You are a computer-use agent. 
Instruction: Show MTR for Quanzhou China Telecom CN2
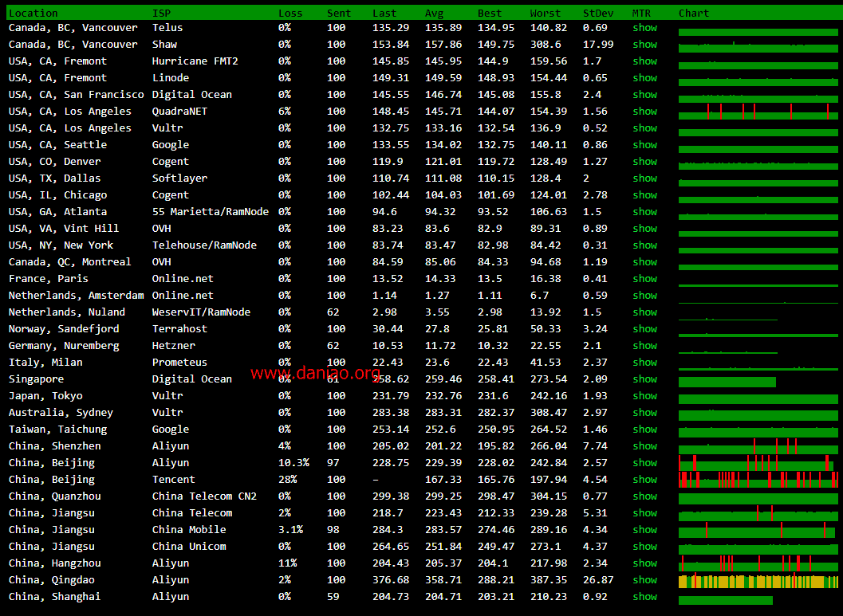644,496
